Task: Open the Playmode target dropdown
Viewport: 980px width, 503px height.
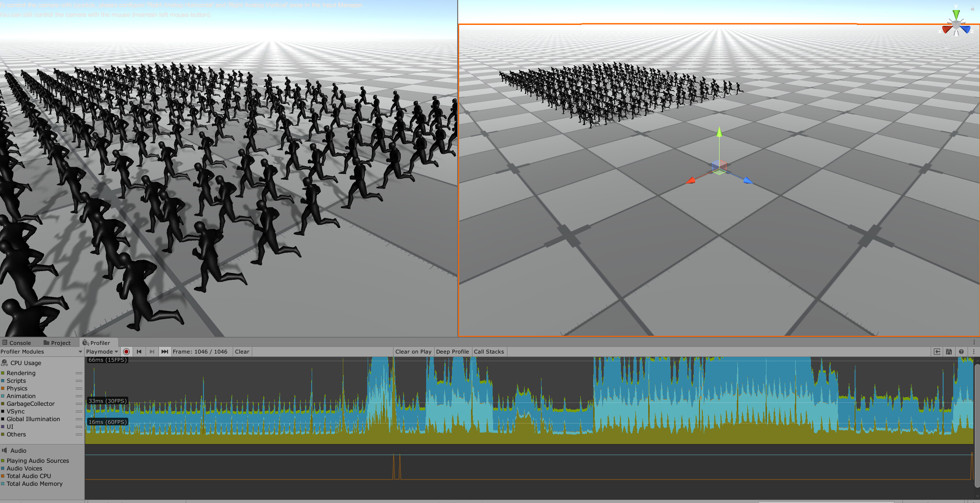Action: tap(101, 351)
